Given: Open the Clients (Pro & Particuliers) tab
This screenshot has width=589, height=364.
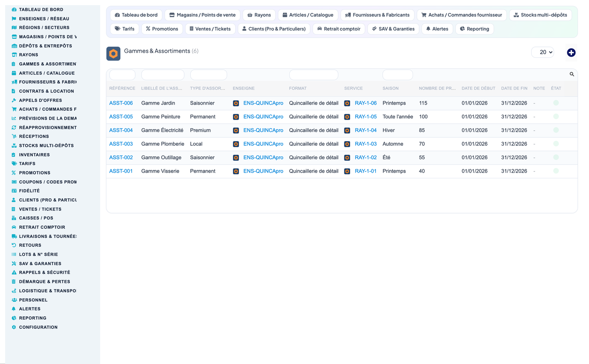Looking at the screenshot, I should click(274, 29).
